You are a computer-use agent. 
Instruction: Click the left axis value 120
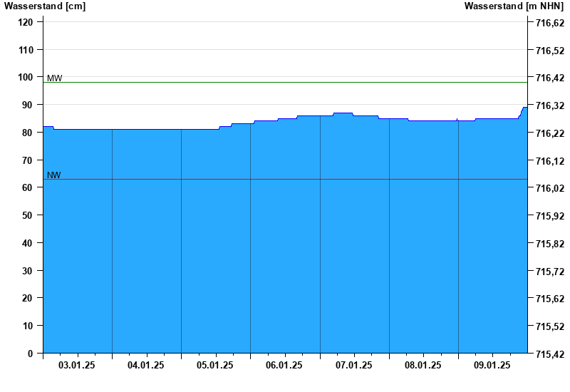pos(26,22)
